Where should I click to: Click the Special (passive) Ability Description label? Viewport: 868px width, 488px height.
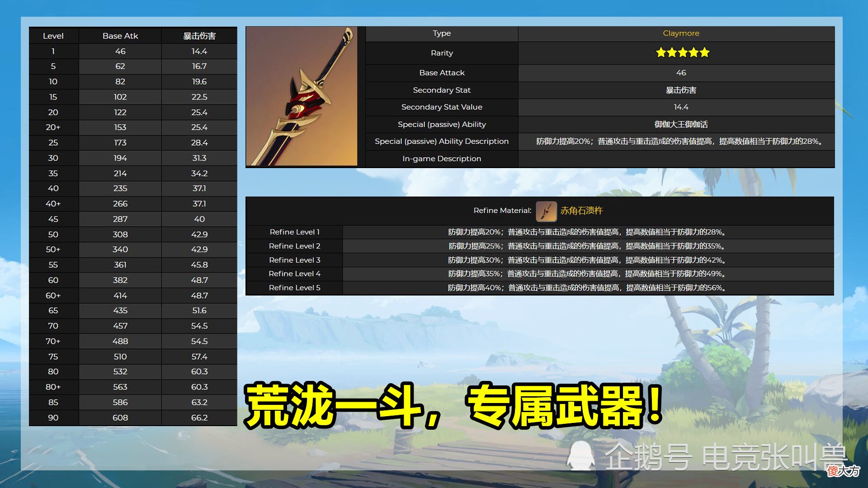click(442, 141)
